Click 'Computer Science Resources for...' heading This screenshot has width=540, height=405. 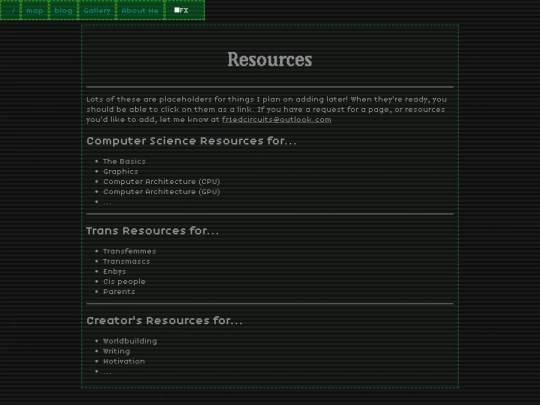pos(191,141)
